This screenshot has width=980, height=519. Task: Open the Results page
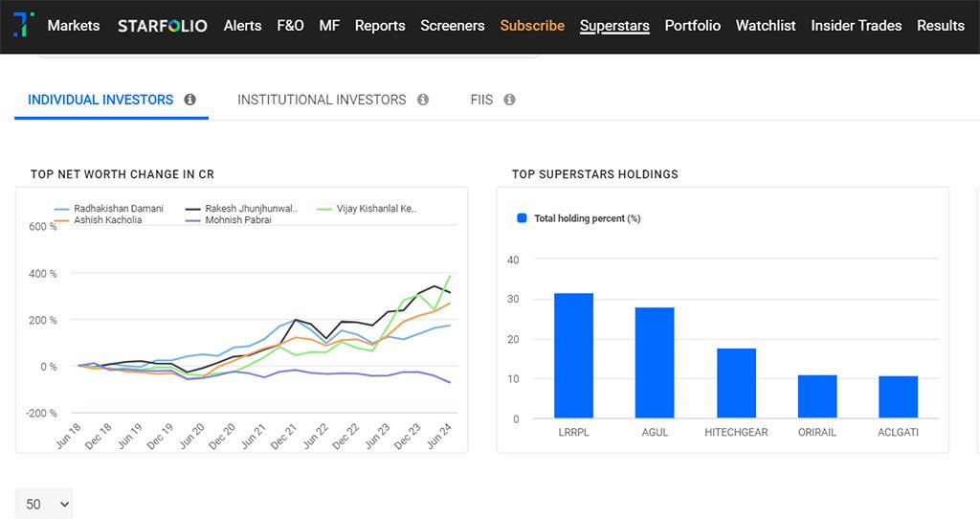(941, 26)
